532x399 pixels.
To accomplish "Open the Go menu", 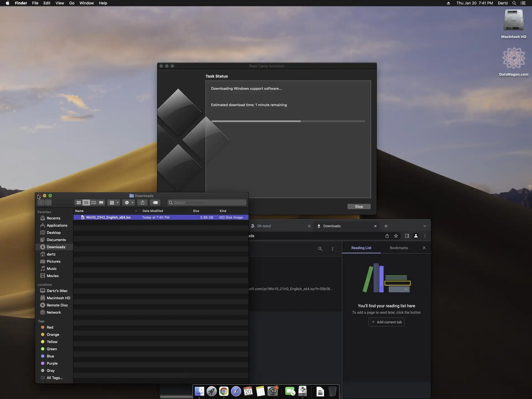I will pyautogui.click(x=72, y=3).
